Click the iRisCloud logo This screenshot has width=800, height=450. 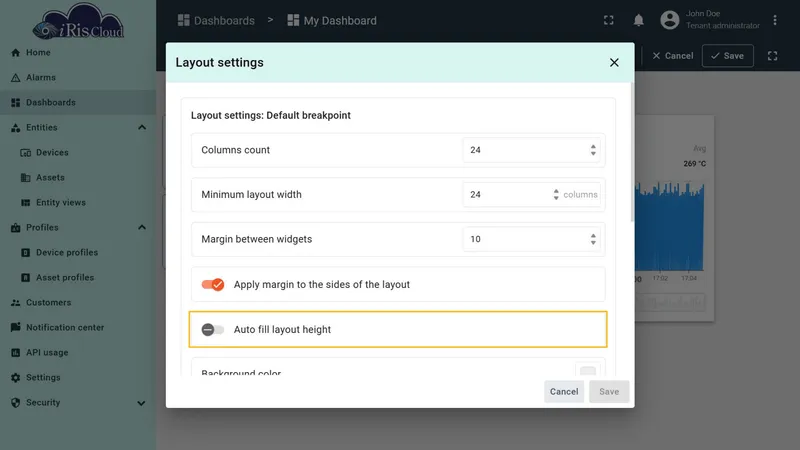[78, 22]
